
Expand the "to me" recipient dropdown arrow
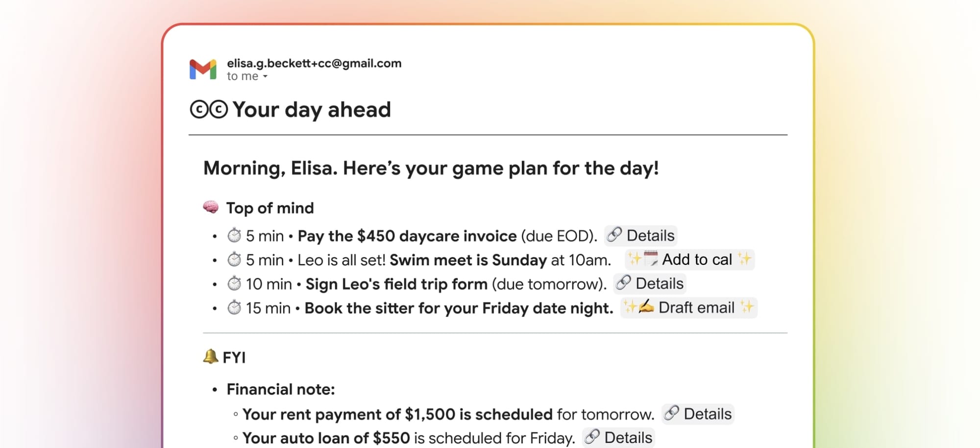pyautogui.click(x=265, y=76)
